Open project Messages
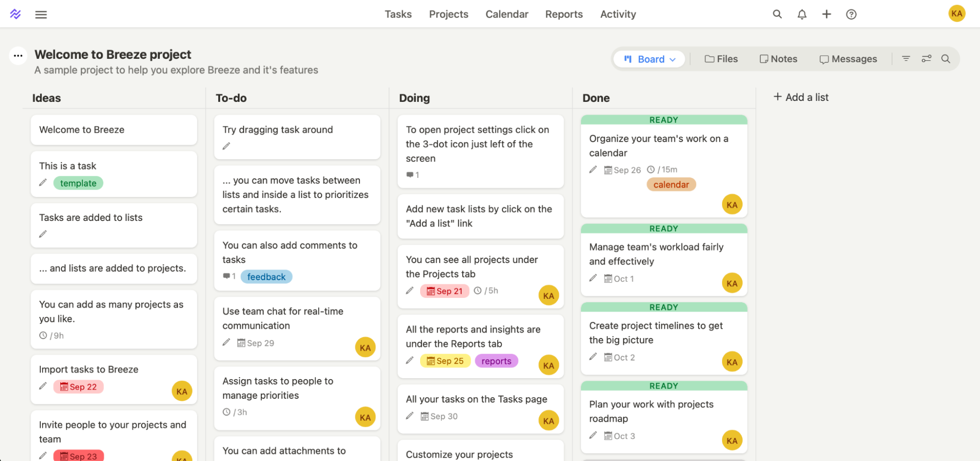Viewport: 980px width, 461px height. click(x=848, y=59)
